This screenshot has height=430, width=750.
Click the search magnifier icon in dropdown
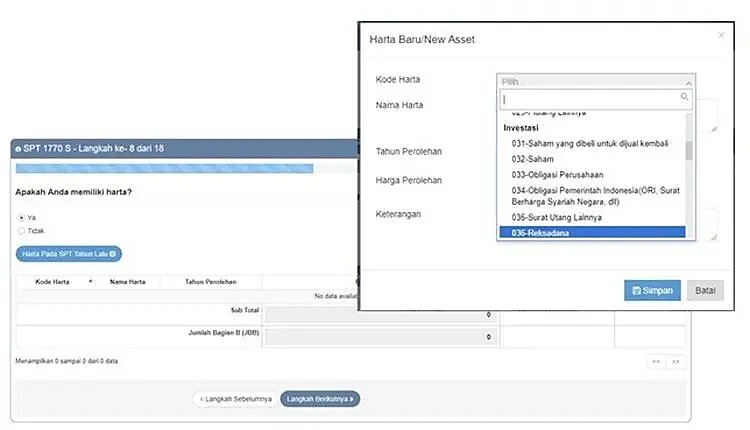(x=684, y=97)
